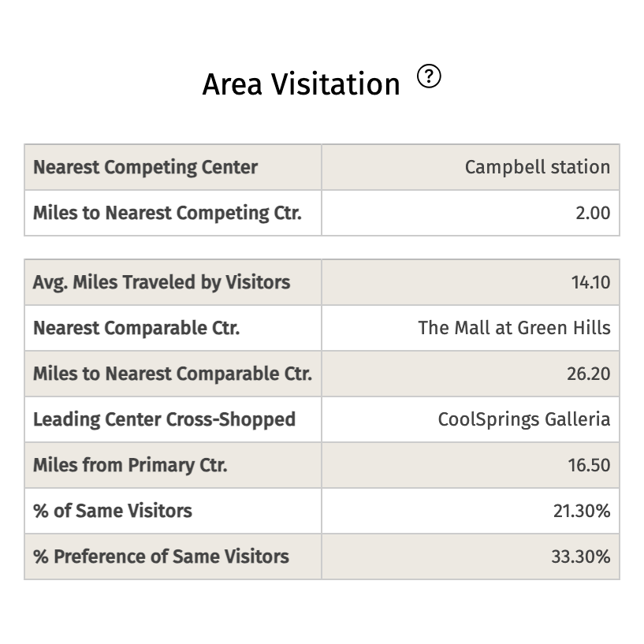644x644 pixels.
Task: Click the Area Visitation heading
Action: [301, 84]
